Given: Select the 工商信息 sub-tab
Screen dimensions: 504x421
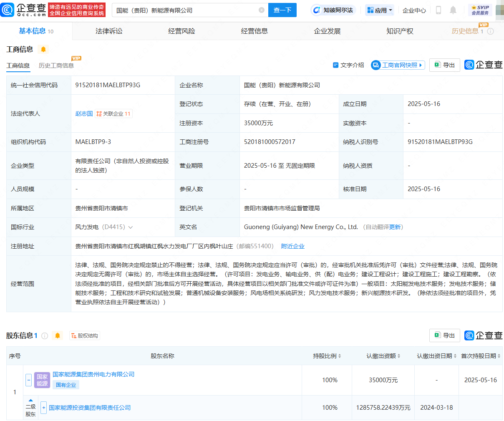Looking at the screenshot, I should 18,66.
